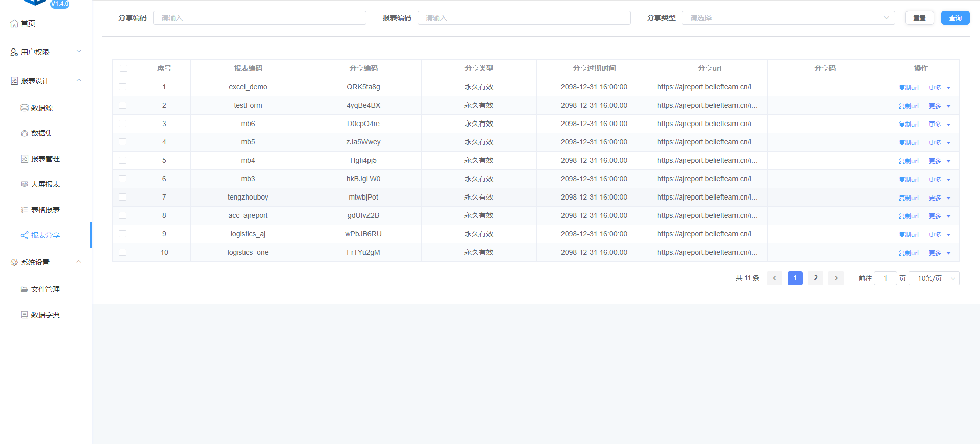Open 更多 dropdown for testForm row
Screen dimensions: 980x444
(939, 106)
